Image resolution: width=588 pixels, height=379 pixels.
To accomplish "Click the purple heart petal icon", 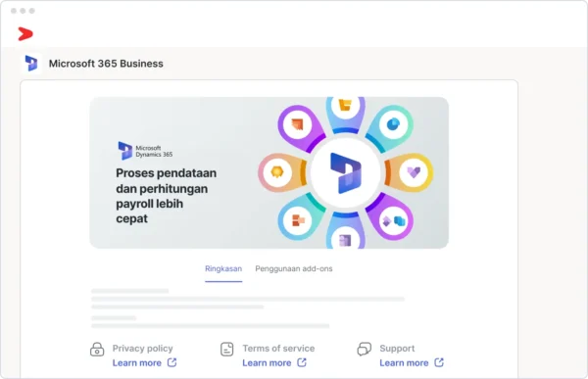I will click(x=414, y=172).
